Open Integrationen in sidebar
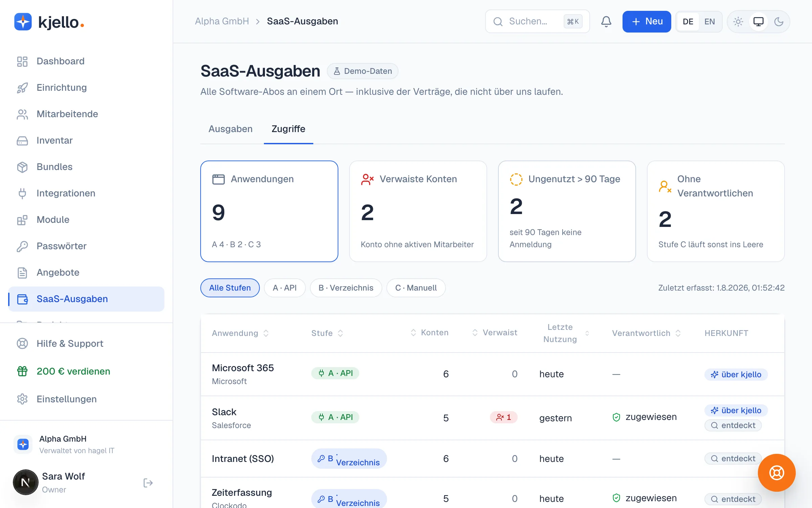Viewport: 812px width, 508px height. 87,193
